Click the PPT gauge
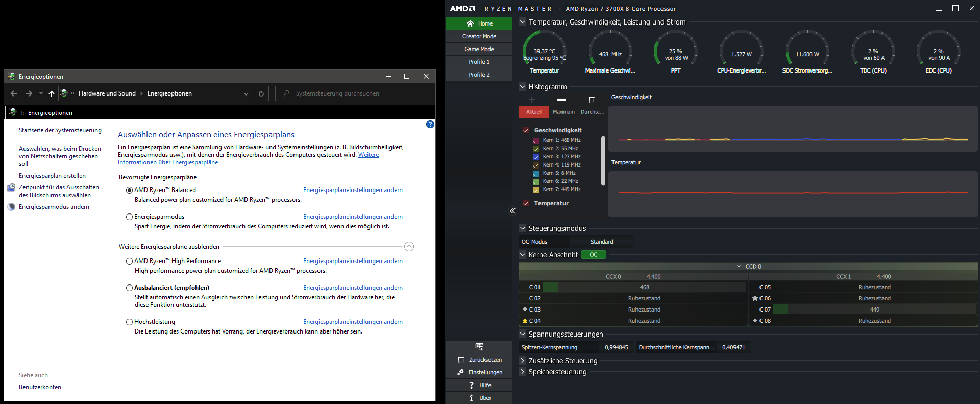980x404 pixels. click(x=676, y=52)
